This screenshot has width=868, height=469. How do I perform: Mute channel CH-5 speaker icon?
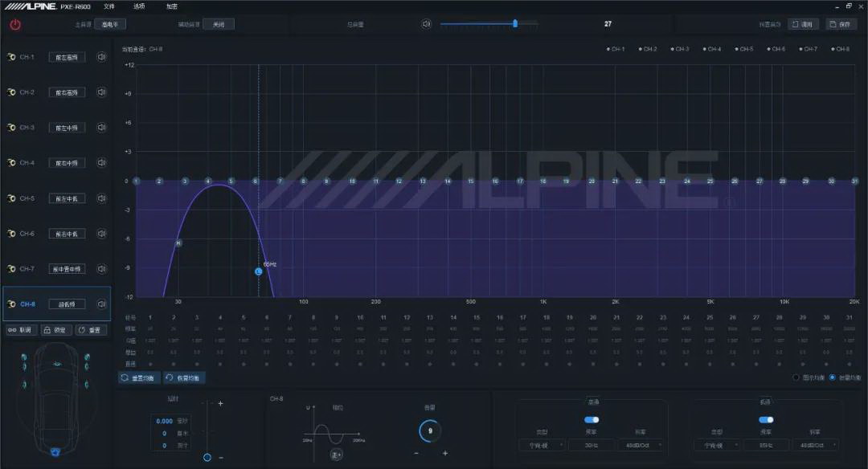point(101,198)
